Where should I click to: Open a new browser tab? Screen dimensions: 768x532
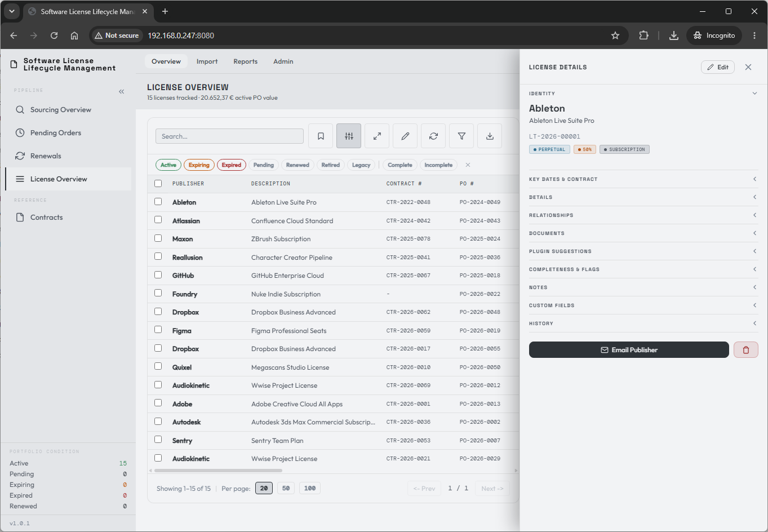(x=165, y=11)
